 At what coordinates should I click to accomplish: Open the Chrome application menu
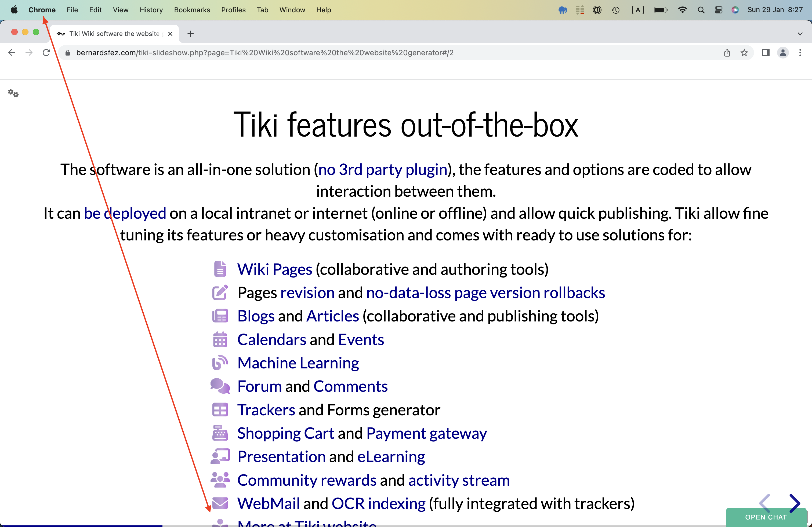tap(42, 10)
